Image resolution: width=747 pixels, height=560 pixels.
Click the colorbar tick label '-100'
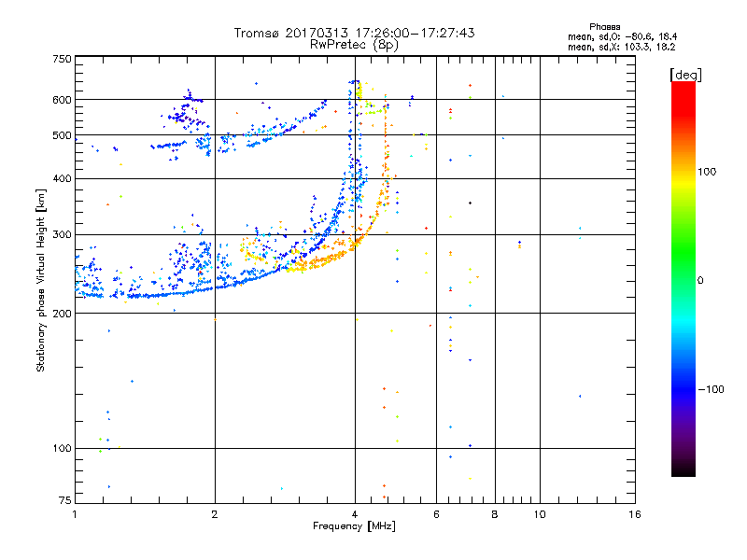711,389
